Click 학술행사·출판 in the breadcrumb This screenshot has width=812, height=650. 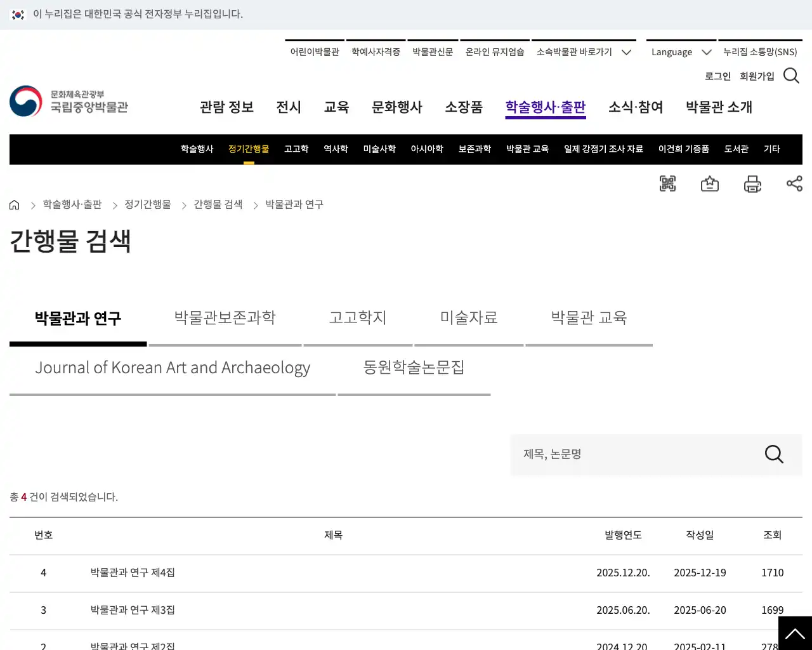72,204
